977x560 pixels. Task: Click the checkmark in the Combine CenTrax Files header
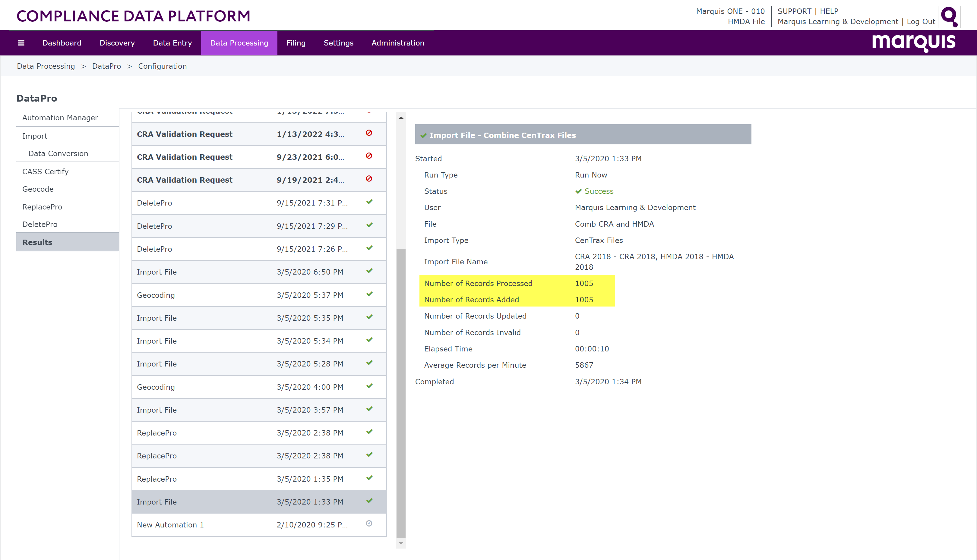click(x=423, y=135)
